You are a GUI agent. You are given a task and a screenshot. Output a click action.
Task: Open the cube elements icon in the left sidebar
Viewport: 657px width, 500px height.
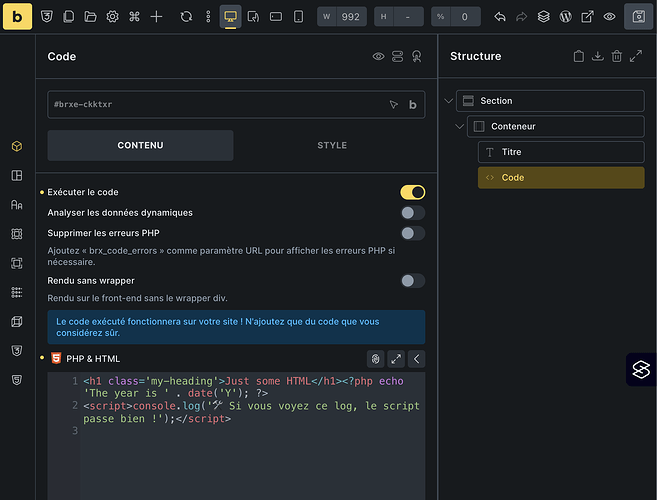17,146
